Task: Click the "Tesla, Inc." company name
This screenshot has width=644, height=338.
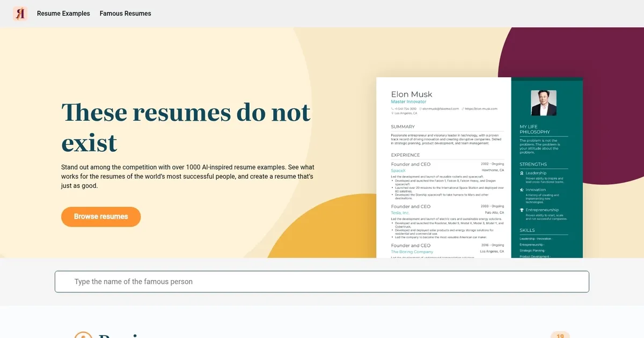Action: point(400,212)
